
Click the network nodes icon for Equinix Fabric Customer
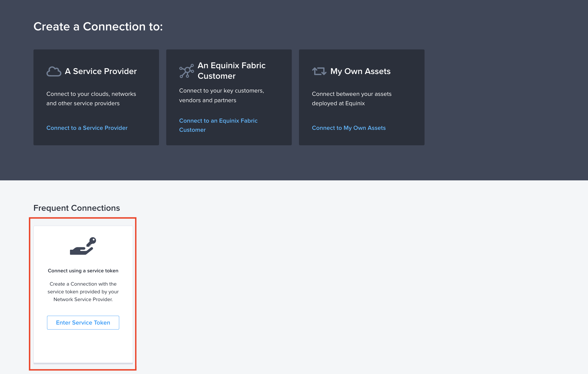point(186,71)
